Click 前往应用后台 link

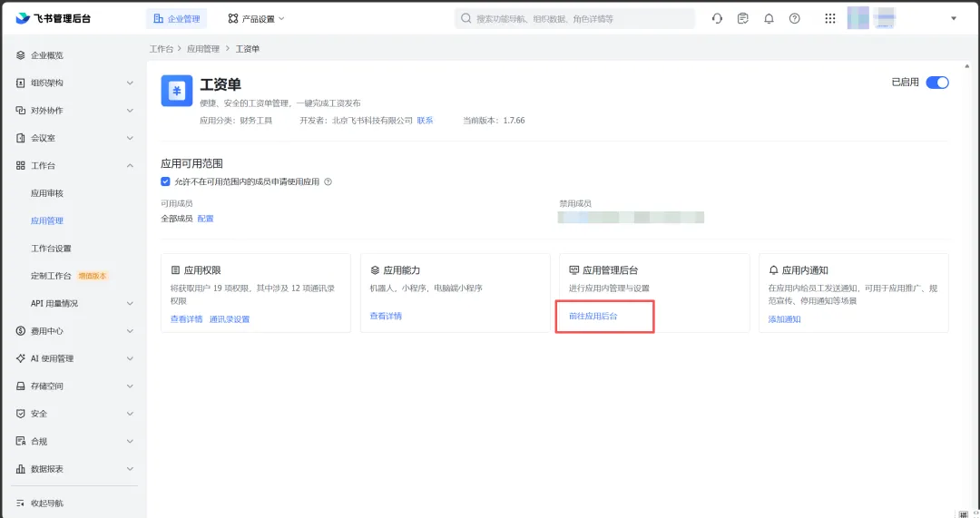[x=593, y=317]
